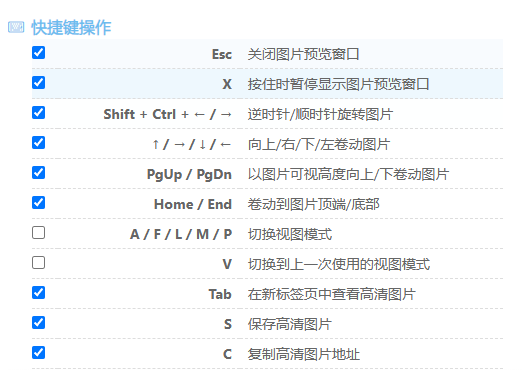This screenshot has width=522, height=370.
Task: Uncheck the C copy image address checkbox
Action: pos(39,353)
